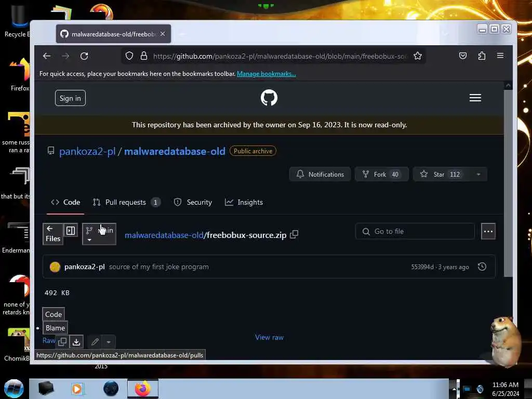This screenshot has width=532, height=399.
Task: Open the Windows Start orb
Action: pyautogui.click(x=14, y=389)
